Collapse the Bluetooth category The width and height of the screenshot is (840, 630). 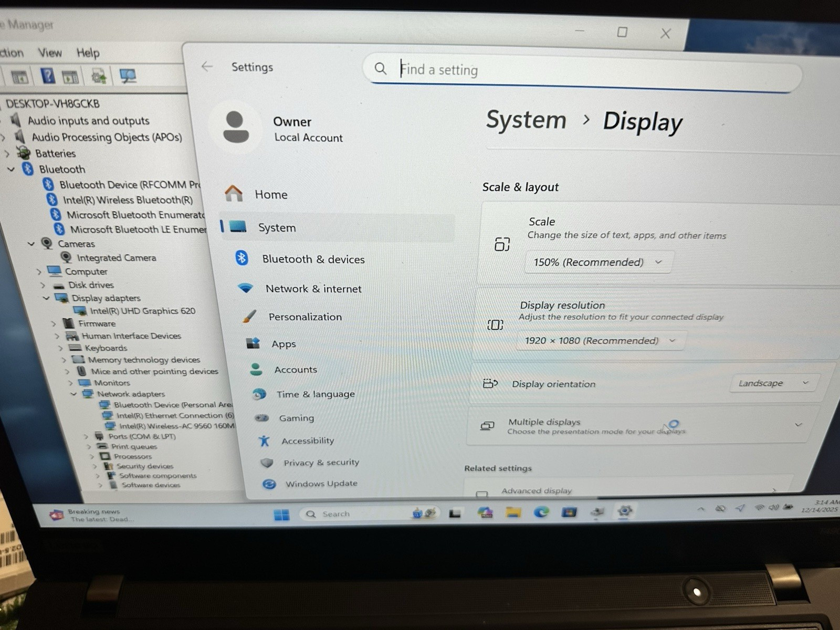click(10, 169)
